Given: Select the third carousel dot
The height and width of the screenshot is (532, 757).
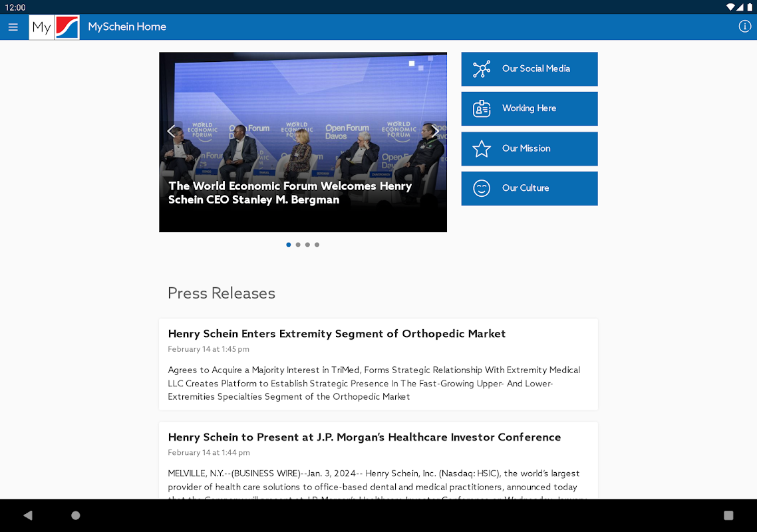Looking at the screenshot, I should (x=307, y=245).
